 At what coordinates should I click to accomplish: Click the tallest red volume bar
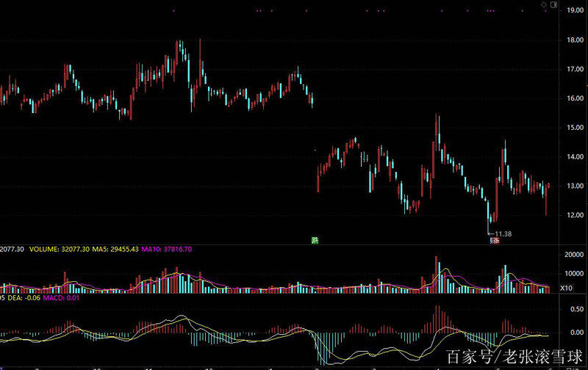tap(437, 275)
